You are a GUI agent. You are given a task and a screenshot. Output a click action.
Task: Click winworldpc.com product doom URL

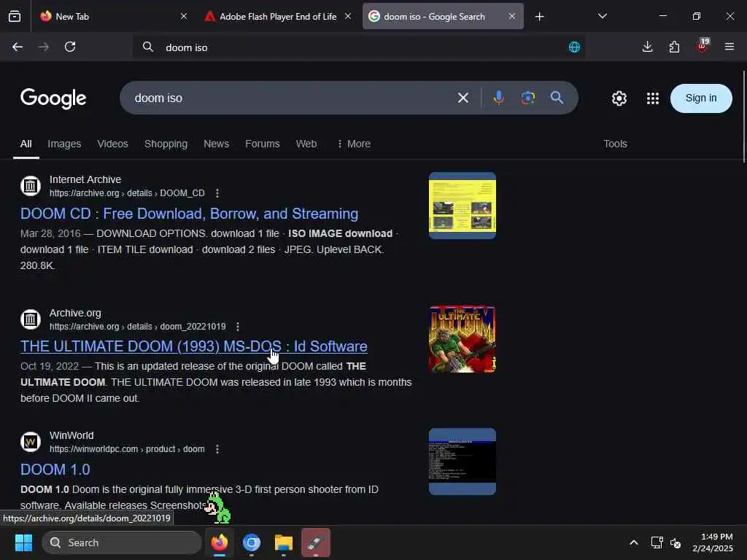coord(127,449)
